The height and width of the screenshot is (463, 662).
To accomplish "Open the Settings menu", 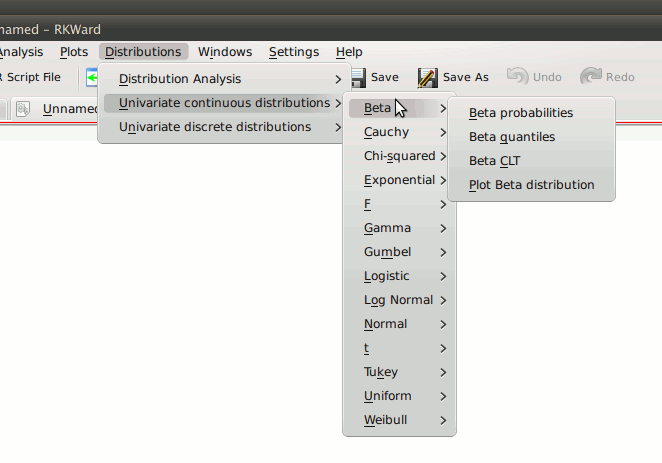I will [x=294, y=52].
